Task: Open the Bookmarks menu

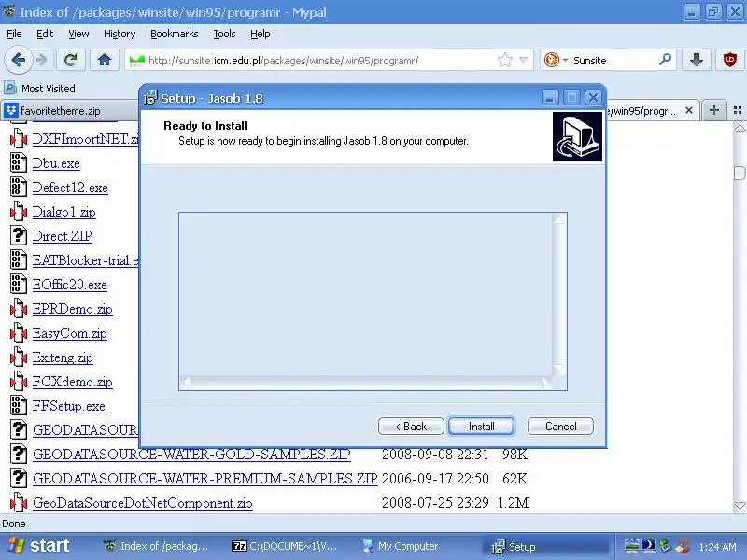Action: [175, 34]
